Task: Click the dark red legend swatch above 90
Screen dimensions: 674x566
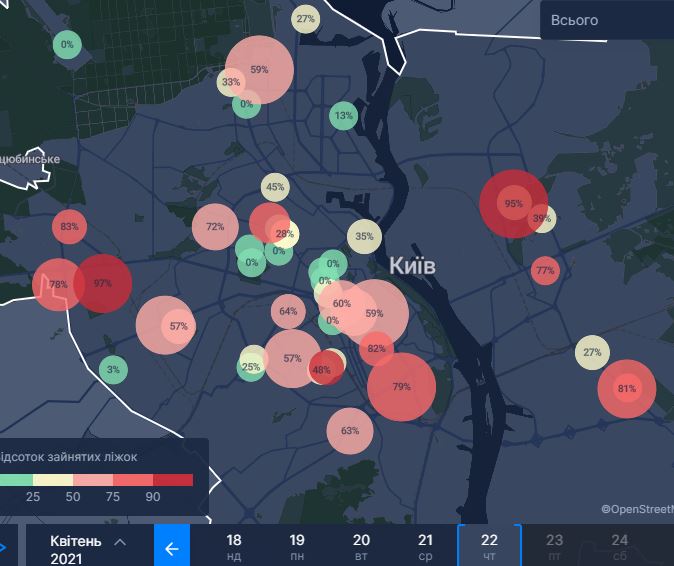Action: (x=172, y=480)
